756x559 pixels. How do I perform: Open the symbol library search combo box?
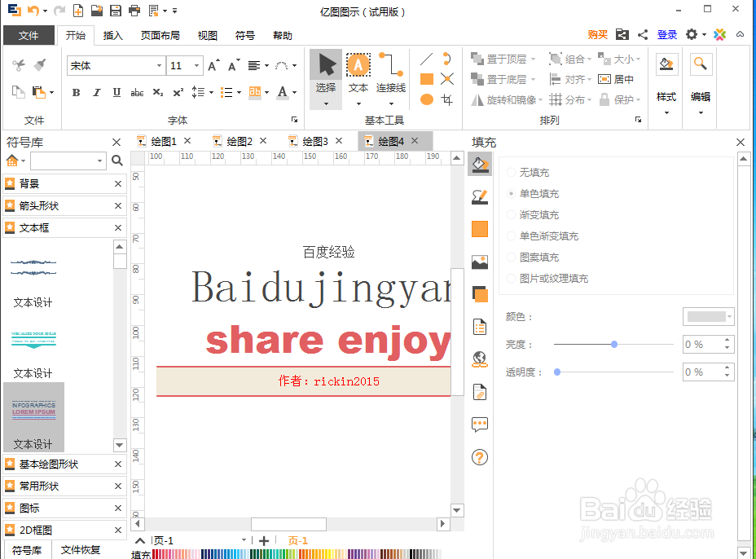click(68, 161)
